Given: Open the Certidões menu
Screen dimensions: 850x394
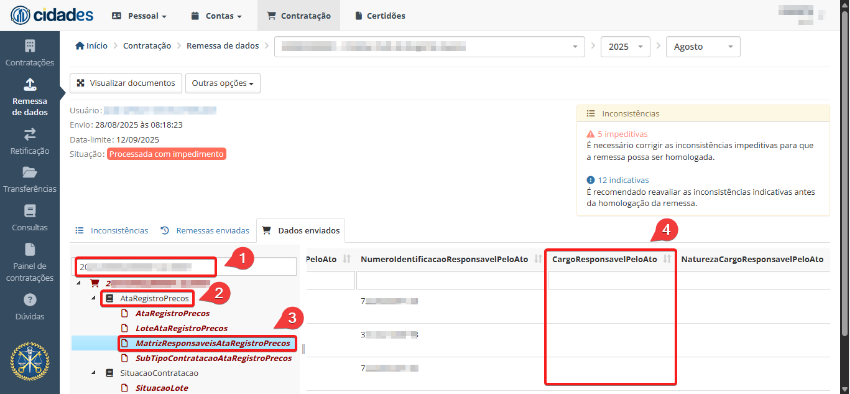Looking at the screenshot, I should pos(380,16).
